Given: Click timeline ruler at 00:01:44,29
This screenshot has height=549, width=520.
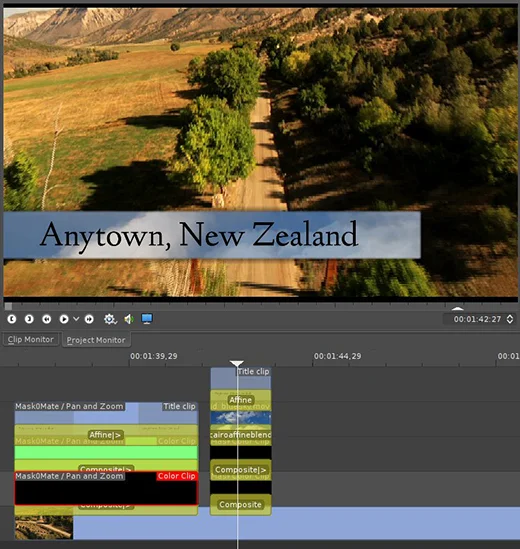Looking at the screenshot, I should (337, 356).
